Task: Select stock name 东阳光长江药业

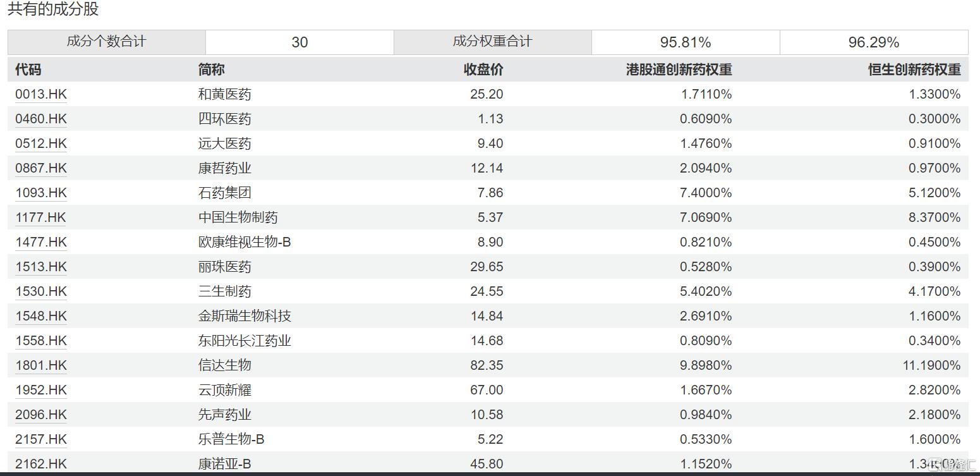Action: [x=245, y=341]
